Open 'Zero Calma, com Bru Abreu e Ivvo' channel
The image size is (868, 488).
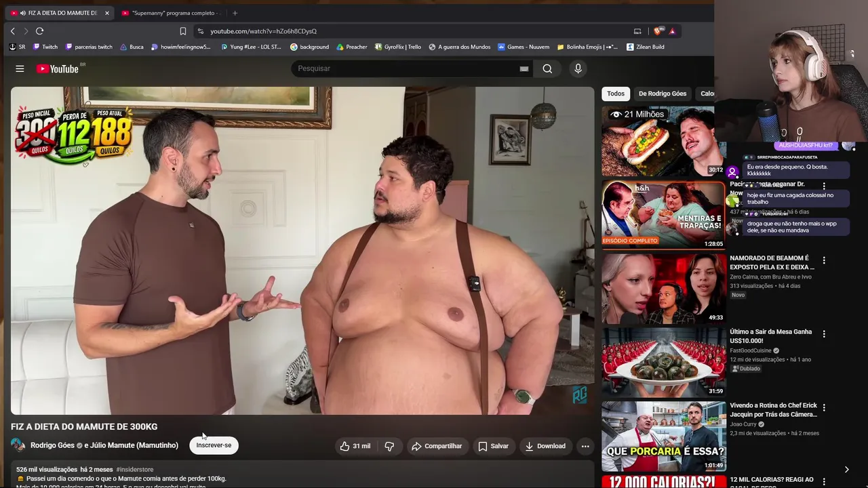pos(770,277)
